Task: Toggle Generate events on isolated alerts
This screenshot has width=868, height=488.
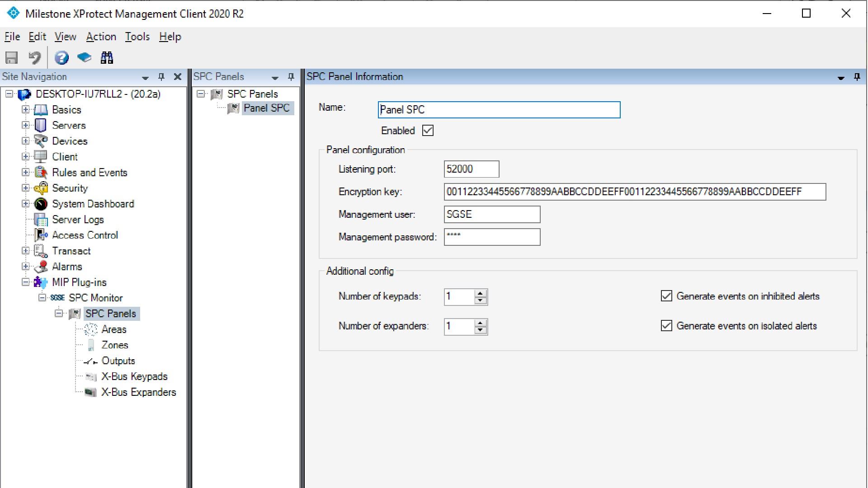Action: coord(666,326)
